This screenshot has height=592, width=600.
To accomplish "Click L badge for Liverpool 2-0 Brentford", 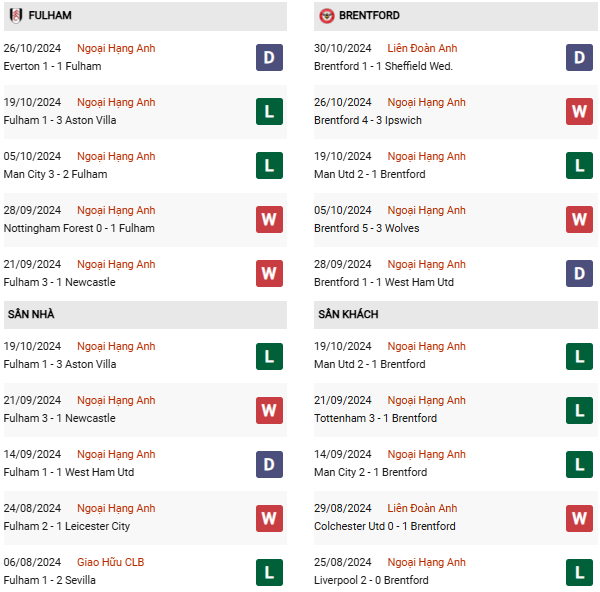I will (x=580, y=571).
